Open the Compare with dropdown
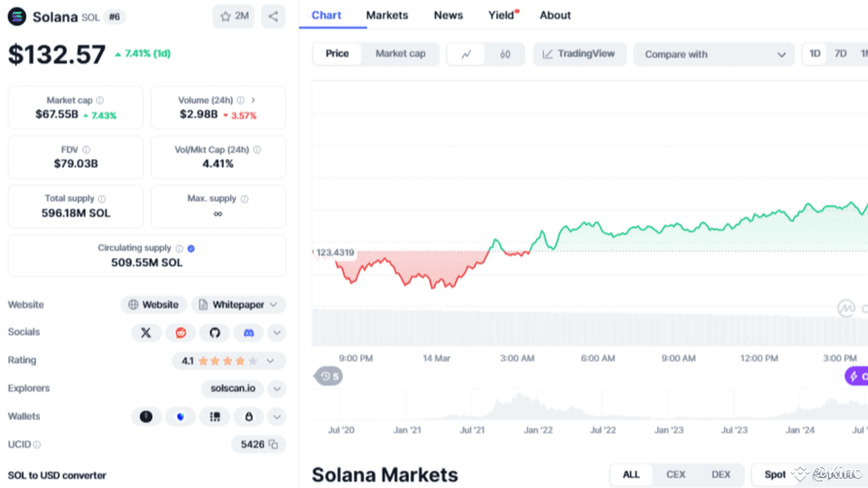This screenshot has height=488, width=868. (x=714, y=54)
